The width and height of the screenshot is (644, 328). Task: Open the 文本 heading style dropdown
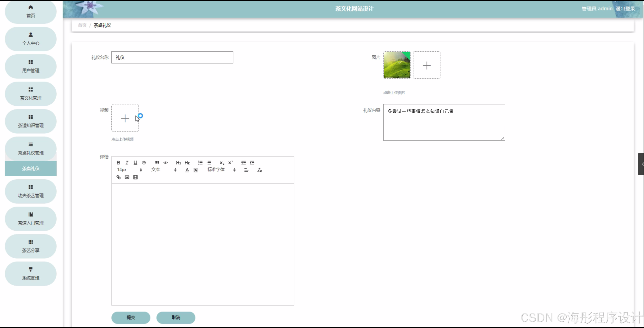point(164,170)
